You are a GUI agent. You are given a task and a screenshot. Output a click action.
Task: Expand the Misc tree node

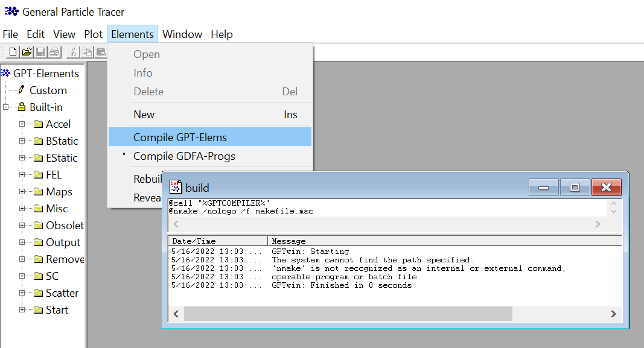point(22,209)
